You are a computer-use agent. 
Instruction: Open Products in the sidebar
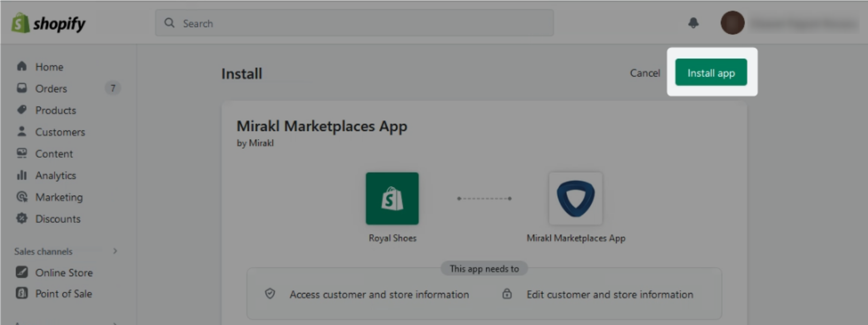[56, 110]
